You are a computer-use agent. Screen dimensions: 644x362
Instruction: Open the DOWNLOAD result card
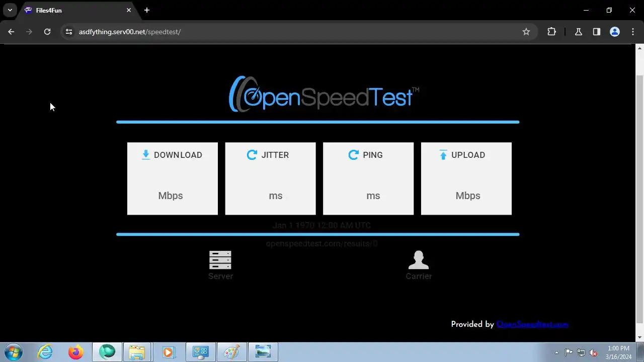tap(173, 178)
